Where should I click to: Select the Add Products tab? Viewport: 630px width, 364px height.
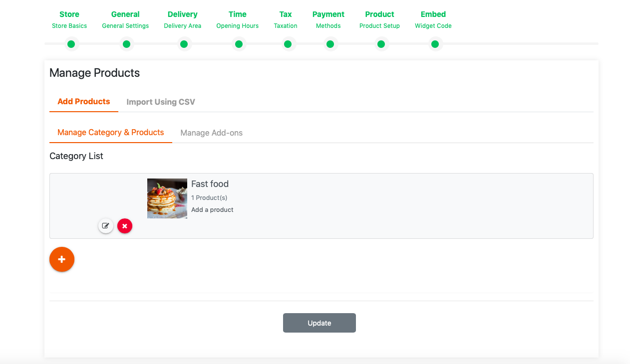coord(84,101)
